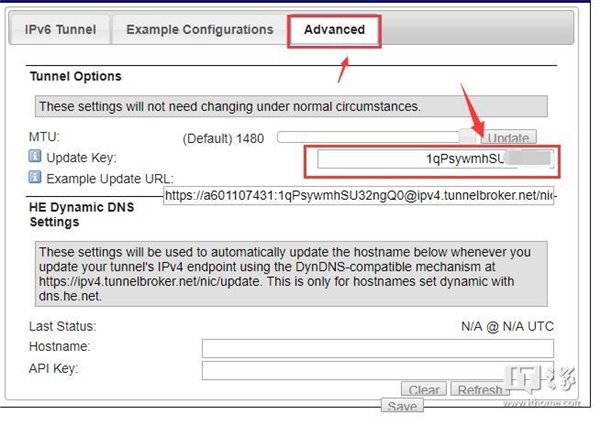The image size is (600, 425).
Task: Click the 'HE Dynamic DNS Settings' heading
Action: 82,215
